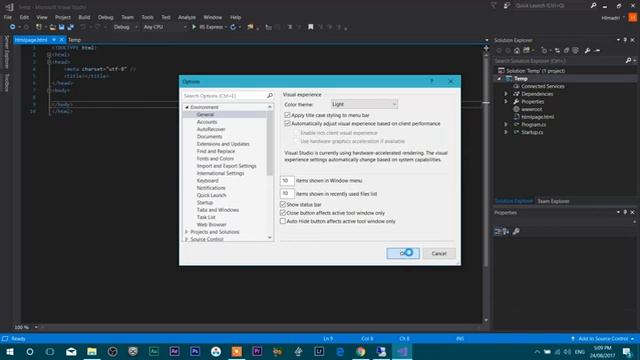Click the Search Options input field
The image size is (640, 360).
click(x=224, y=96)
